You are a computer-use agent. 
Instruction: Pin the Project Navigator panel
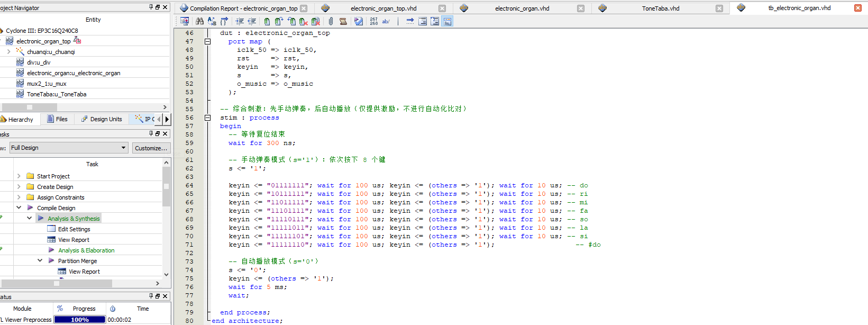coord(151,7)
